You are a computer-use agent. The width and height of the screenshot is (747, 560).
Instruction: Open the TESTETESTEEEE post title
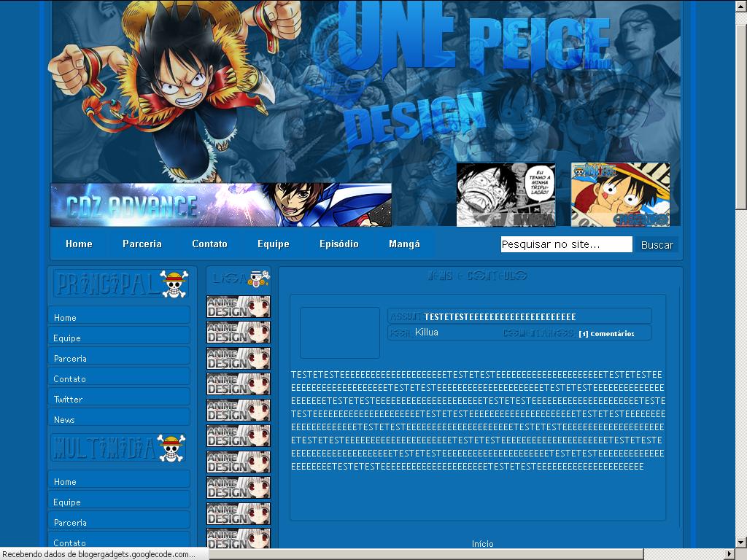click(x=500, y=316)
